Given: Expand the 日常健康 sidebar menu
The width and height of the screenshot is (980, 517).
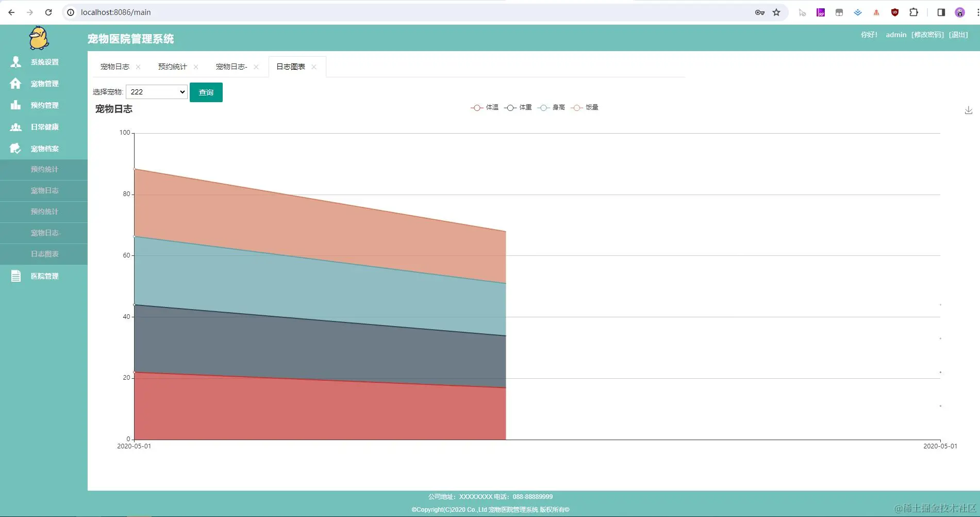Looking at the screenshot, I should 44,127.
